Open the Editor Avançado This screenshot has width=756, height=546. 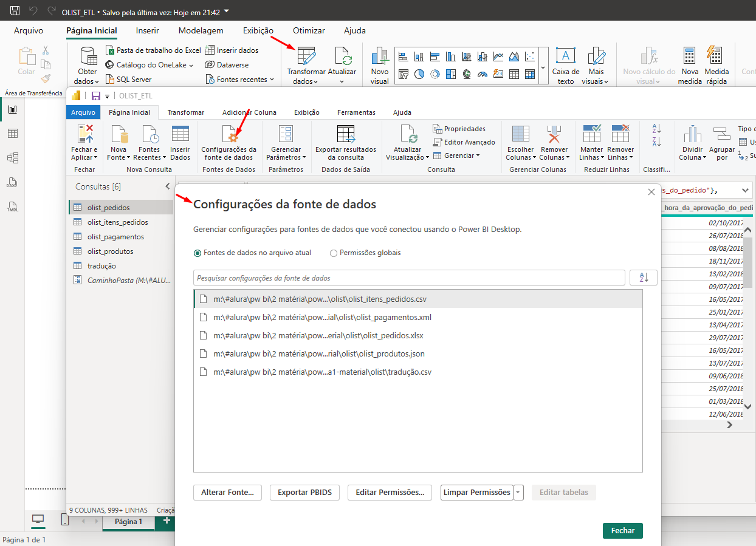(464, 142)
